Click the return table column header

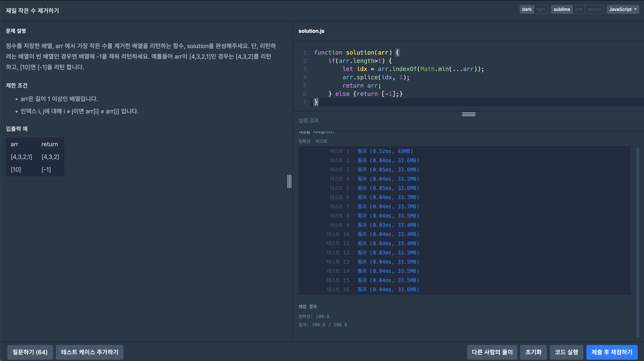coord(50,144)
